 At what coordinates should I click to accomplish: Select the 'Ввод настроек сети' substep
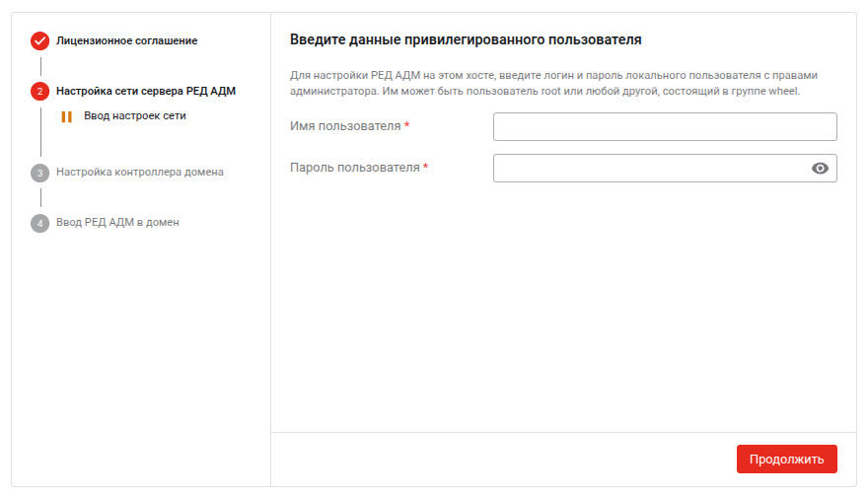[135, 116]
